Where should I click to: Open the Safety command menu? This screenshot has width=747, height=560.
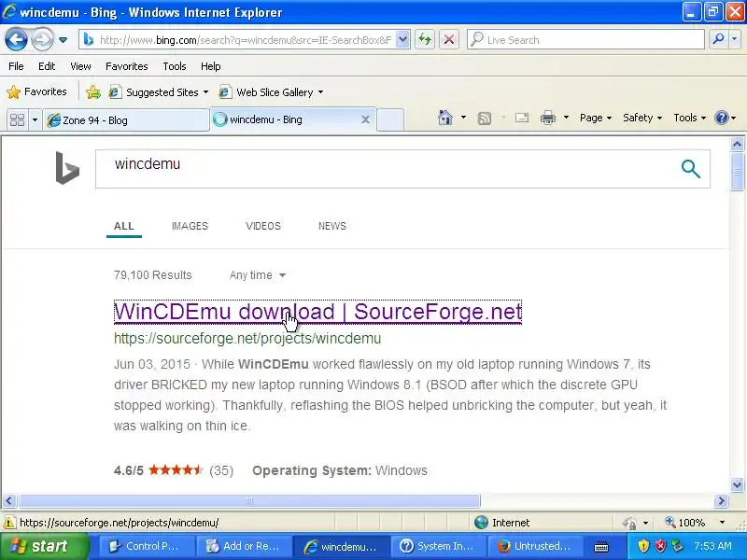pos(642,118)
